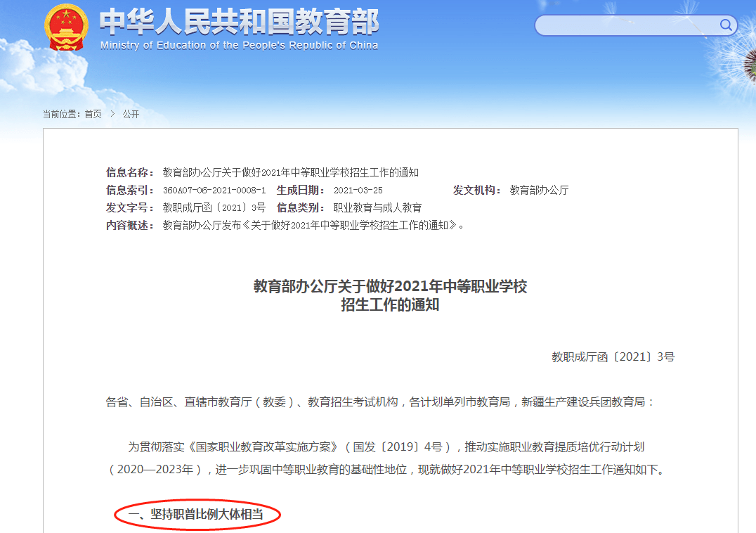Screen dimensions: 756x533
Task: Select the 信息索引 label
Action: [130, 190]
